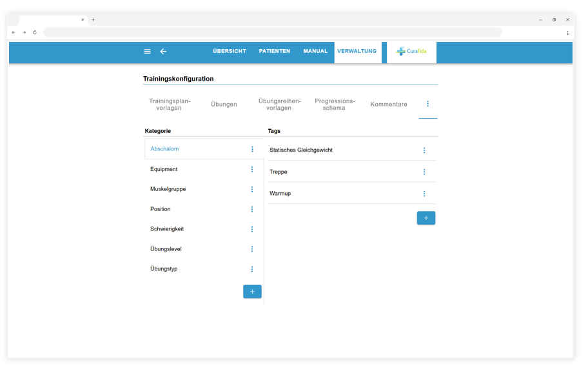
Task: Click the browser address bar
Action: [273, 32]
